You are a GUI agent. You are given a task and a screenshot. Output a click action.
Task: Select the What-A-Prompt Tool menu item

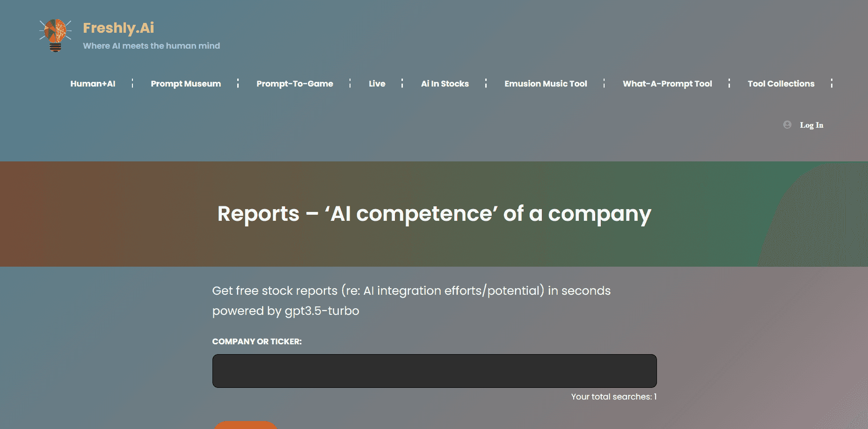(667, 84)
